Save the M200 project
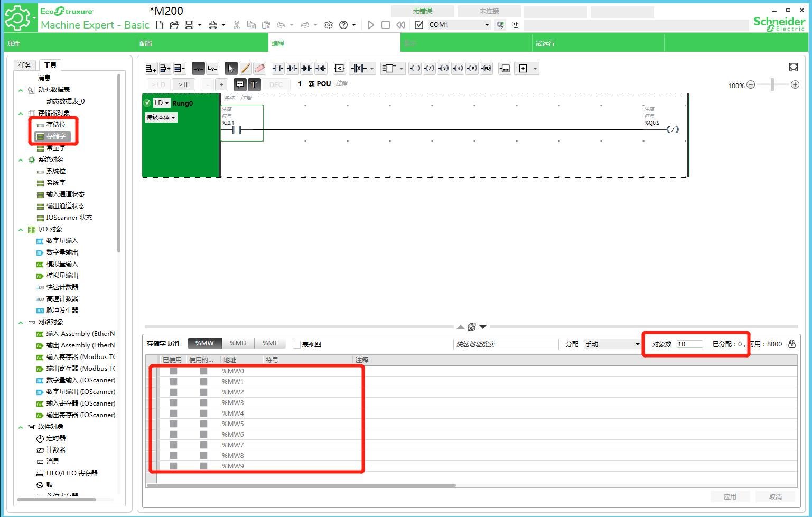812x517 pixels. point(189,25)
